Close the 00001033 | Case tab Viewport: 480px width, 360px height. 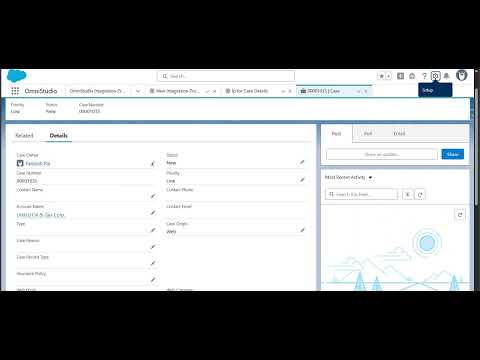point(366,91)
